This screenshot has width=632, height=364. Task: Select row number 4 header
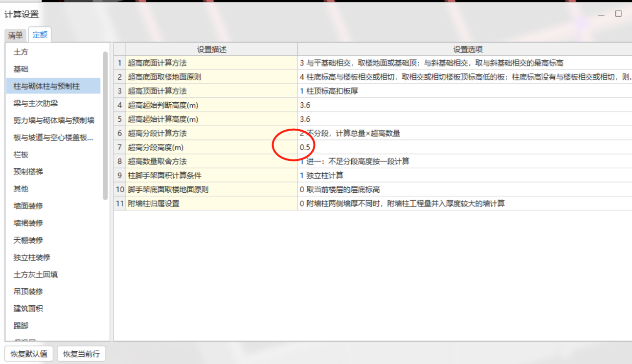120,105
